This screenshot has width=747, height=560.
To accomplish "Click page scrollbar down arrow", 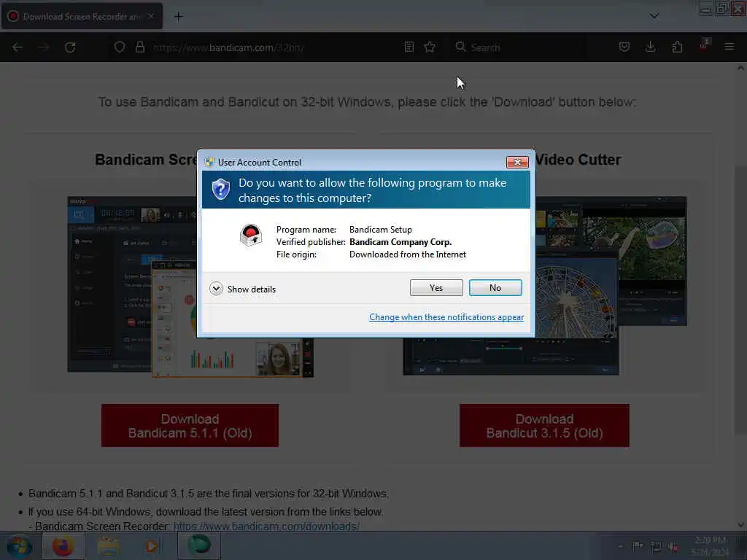I will point(741,525).
